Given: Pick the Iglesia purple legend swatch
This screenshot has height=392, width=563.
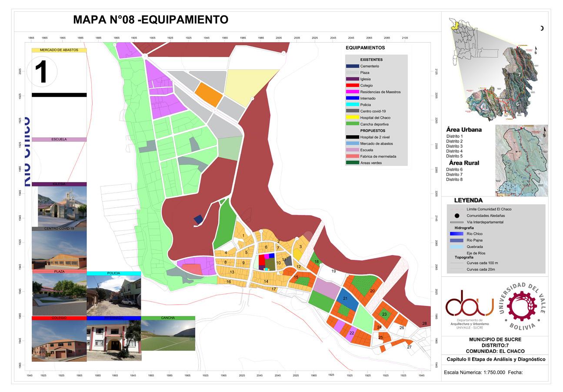Looking at the screenshot, I should 353,79.
